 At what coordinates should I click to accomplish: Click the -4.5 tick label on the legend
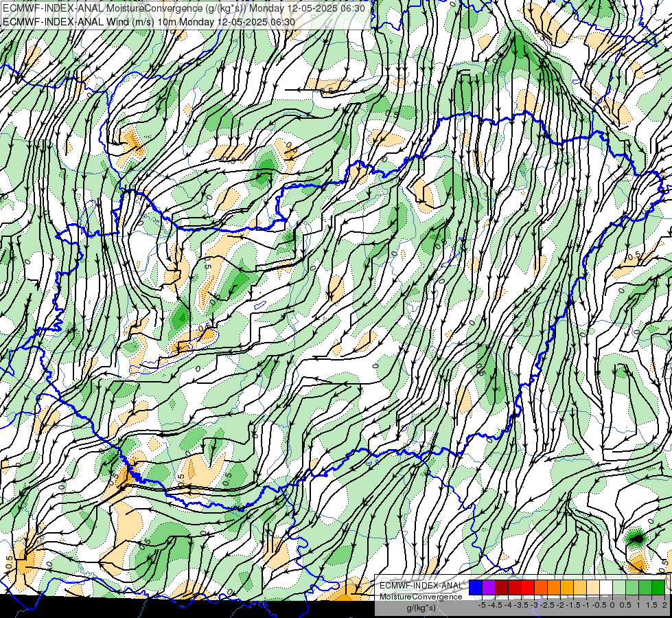coord(495,605)
